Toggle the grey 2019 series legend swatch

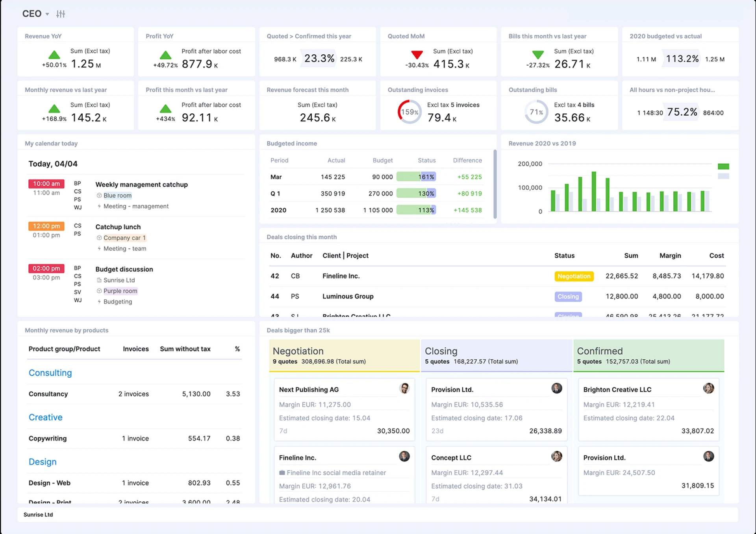(723, 176)
